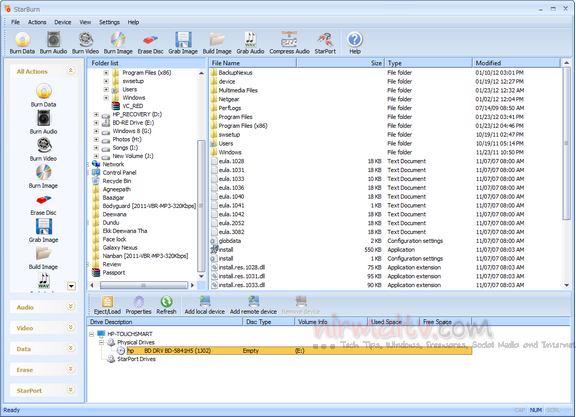Click Add remote device

tap(253, 305)
